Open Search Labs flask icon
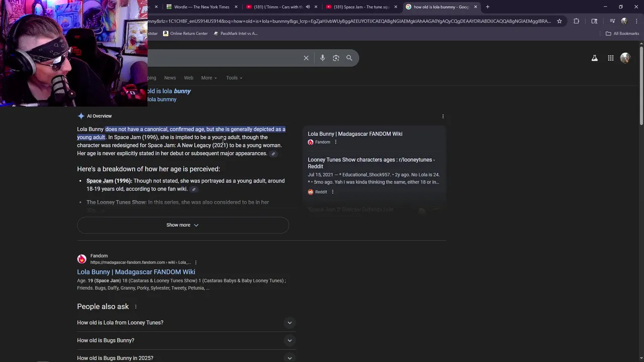This screenshot has width=644, height=362. click(595, 58)
